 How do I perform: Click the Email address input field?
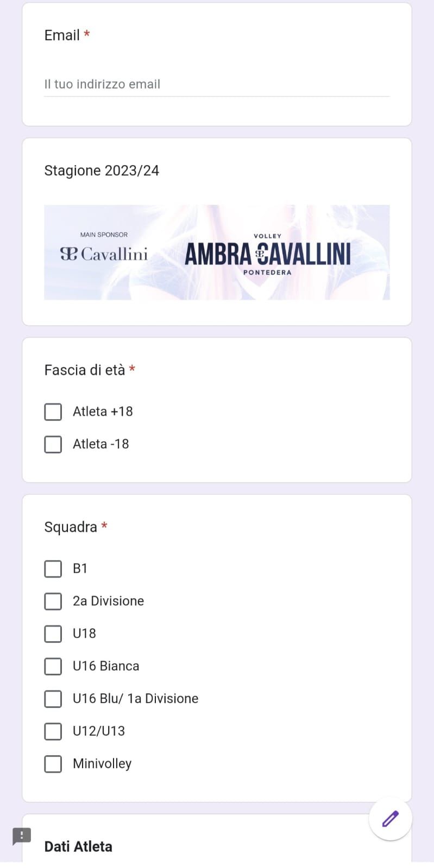click(x=217, y=84)
